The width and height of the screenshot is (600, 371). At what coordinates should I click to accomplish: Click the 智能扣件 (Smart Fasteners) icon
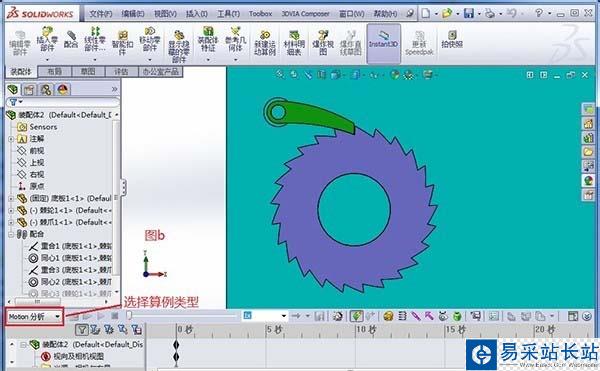coord(122,35)
